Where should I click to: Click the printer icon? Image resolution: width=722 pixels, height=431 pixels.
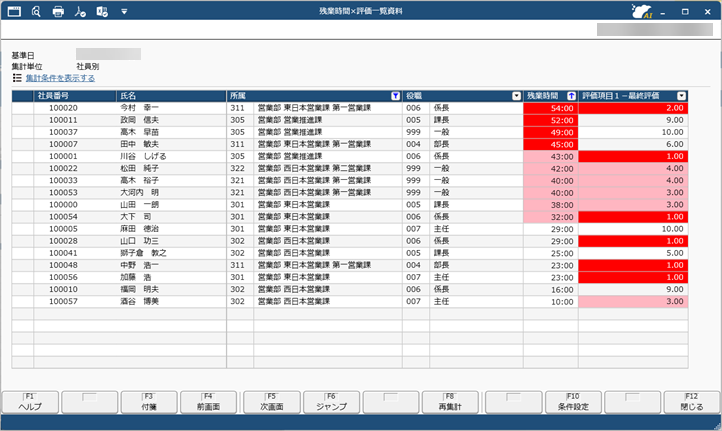(x=58, y=11)
